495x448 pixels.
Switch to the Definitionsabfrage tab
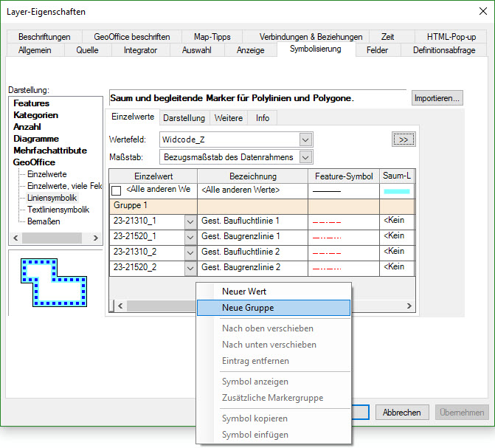(x=443, y=50)
